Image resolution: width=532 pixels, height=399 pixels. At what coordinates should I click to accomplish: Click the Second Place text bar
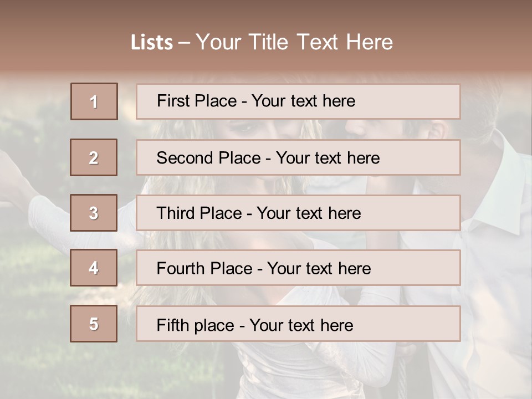tap(298, 157)
